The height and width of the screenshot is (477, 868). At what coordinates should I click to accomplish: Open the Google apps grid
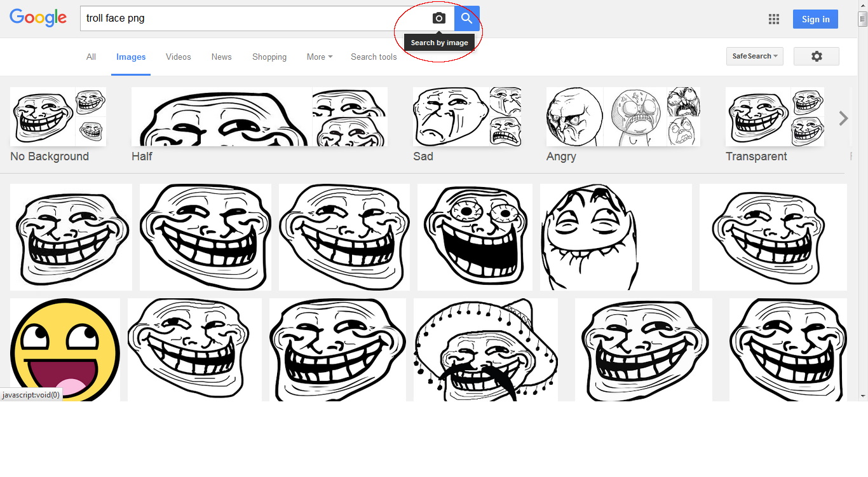coord(773,19)
